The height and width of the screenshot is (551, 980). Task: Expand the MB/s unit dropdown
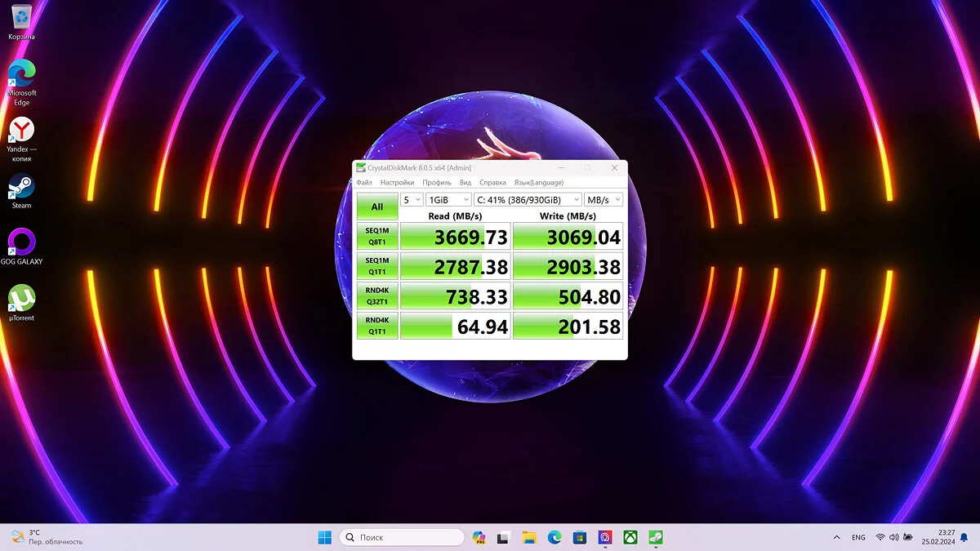604,200
